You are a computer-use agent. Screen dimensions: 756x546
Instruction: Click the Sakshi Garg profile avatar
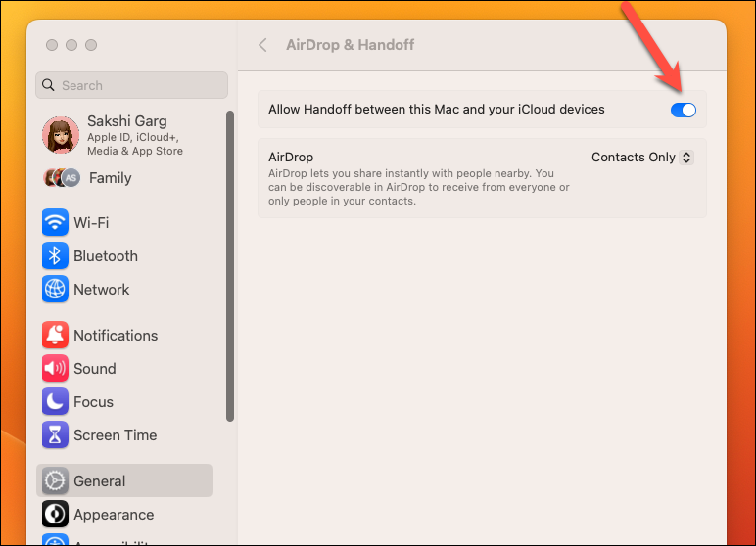point(61,135)
